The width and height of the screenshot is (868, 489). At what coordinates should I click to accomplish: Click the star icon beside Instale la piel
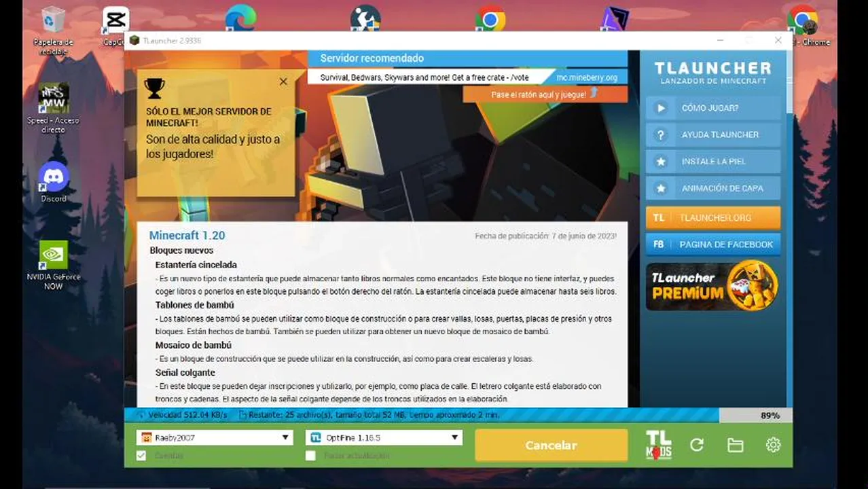[x=659, y=162]
